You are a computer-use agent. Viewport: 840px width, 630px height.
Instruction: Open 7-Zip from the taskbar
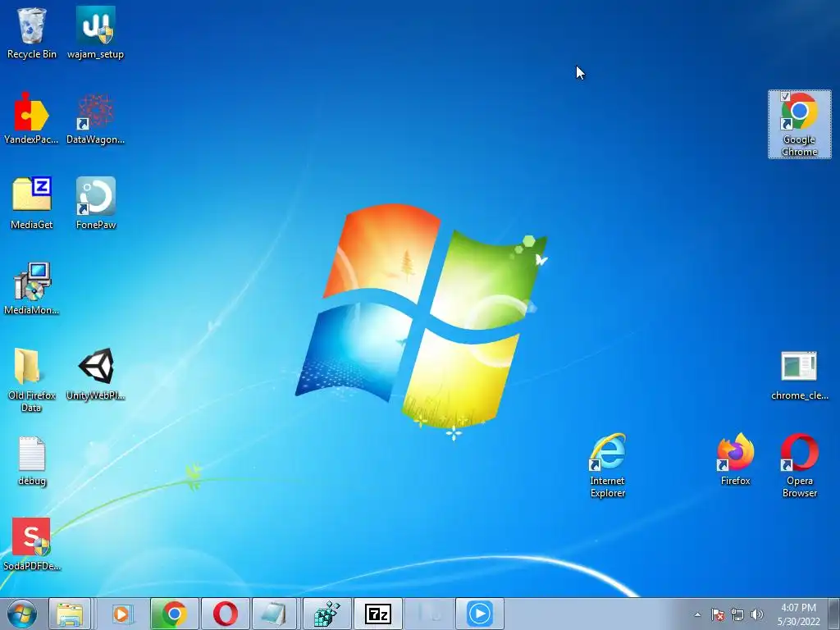click(x=377, y=614)
